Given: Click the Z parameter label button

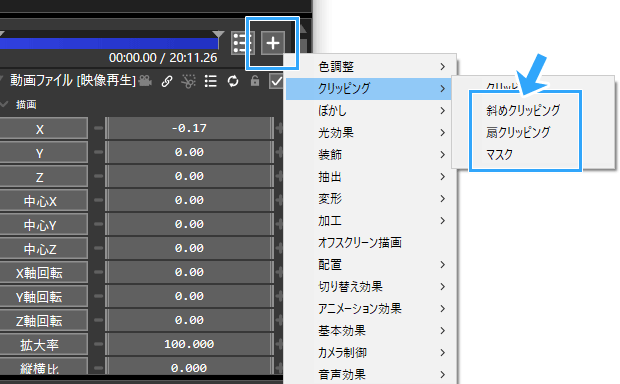Looking at the screenshot, I should 43,176.
